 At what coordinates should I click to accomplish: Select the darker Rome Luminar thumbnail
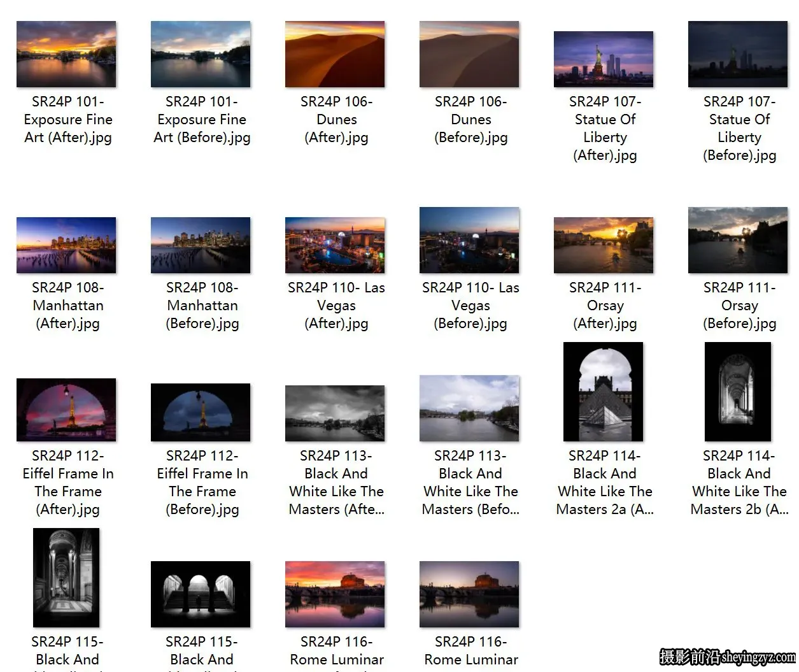(469, 594)
